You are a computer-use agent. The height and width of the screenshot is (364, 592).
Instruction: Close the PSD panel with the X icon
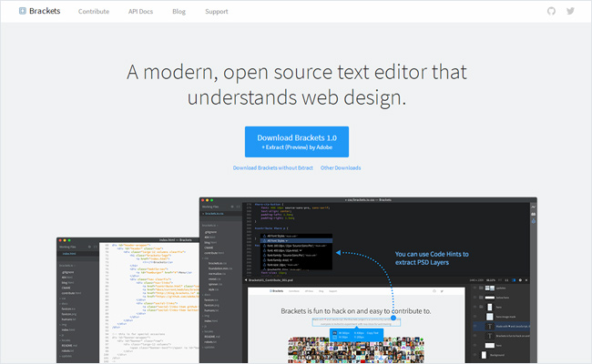[x=526, y=280]
